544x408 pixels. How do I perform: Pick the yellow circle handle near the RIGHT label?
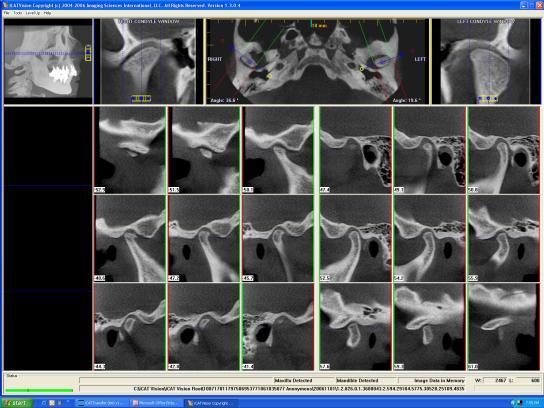pos(269,76)
